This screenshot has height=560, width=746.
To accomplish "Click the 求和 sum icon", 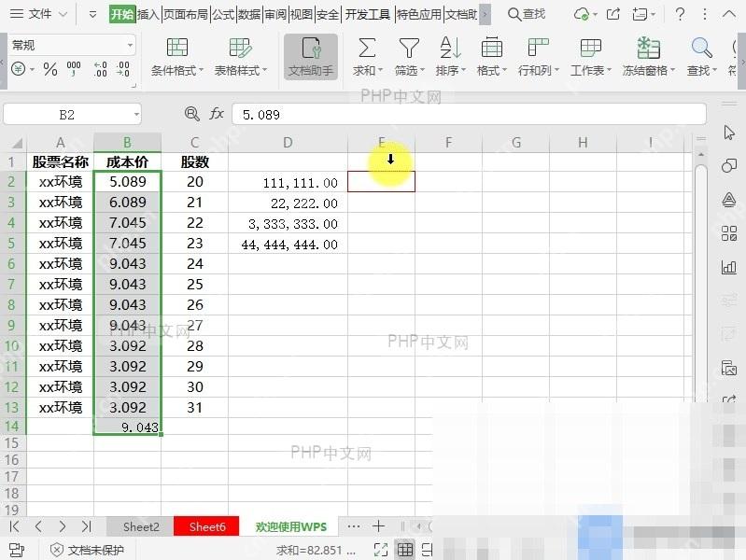I will tap(367, 49).
